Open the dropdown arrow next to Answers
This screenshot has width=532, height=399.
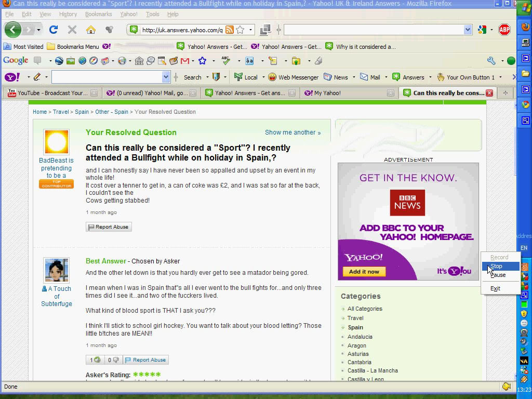click(430, 77)
